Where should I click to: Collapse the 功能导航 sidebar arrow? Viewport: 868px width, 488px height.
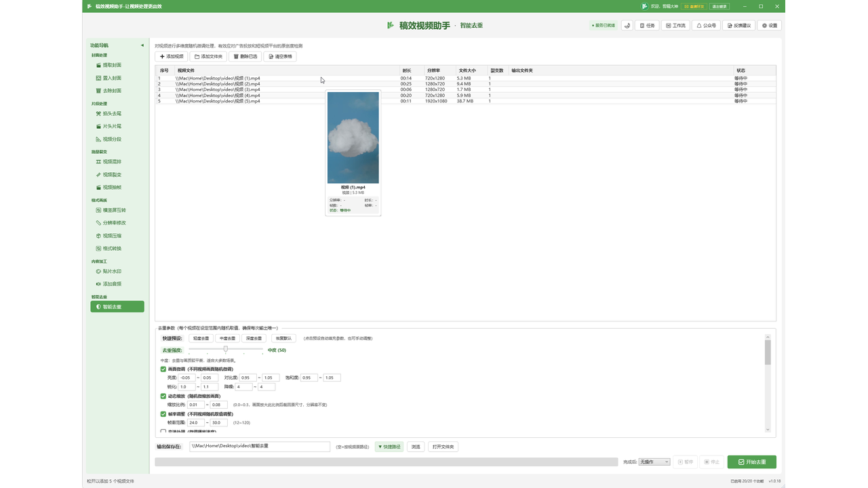click(x=142, y=45)
